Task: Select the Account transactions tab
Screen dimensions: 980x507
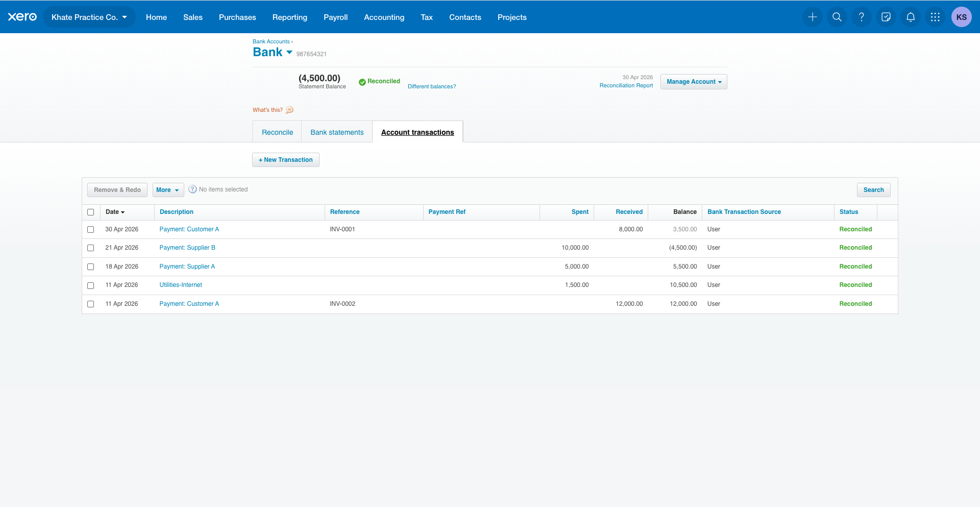Action: (x=418, y=132)
